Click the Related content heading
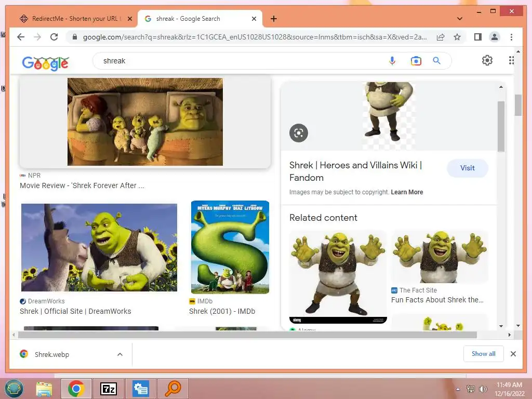 point(323,218)
